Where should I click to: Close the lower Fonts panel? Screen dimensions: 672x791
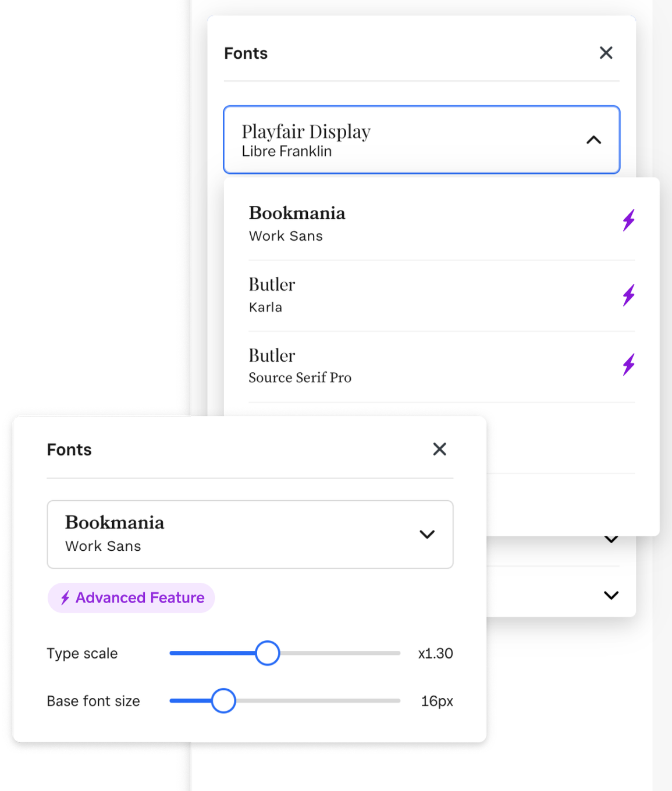tap(439, 449)
